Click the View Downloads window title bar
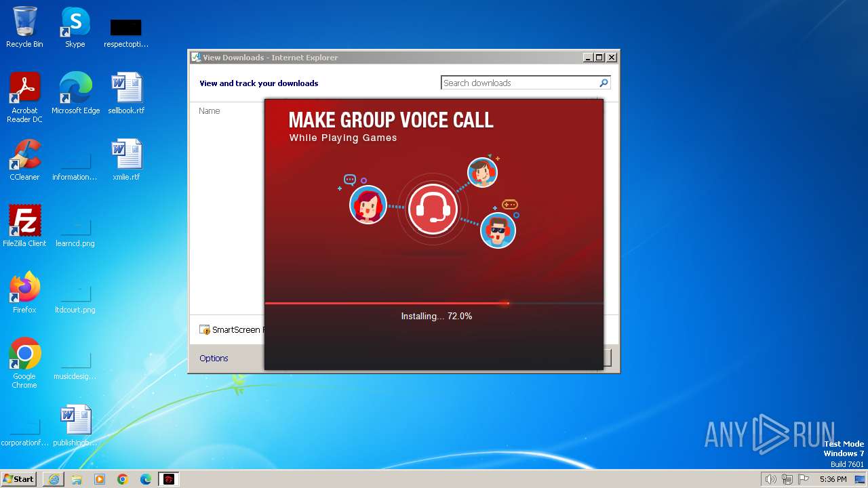This screenshot has width=868, height=488. (387, 58)
